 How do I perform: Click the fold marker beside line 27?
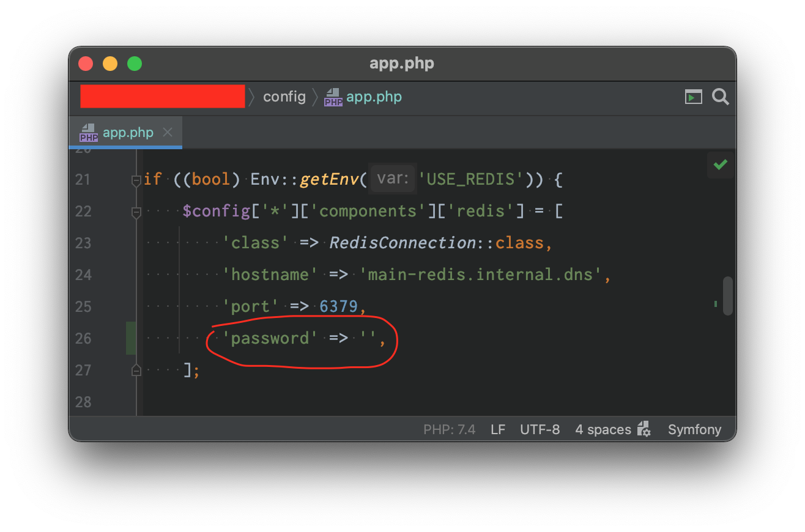pyautogui.click(x=136, y=369)
